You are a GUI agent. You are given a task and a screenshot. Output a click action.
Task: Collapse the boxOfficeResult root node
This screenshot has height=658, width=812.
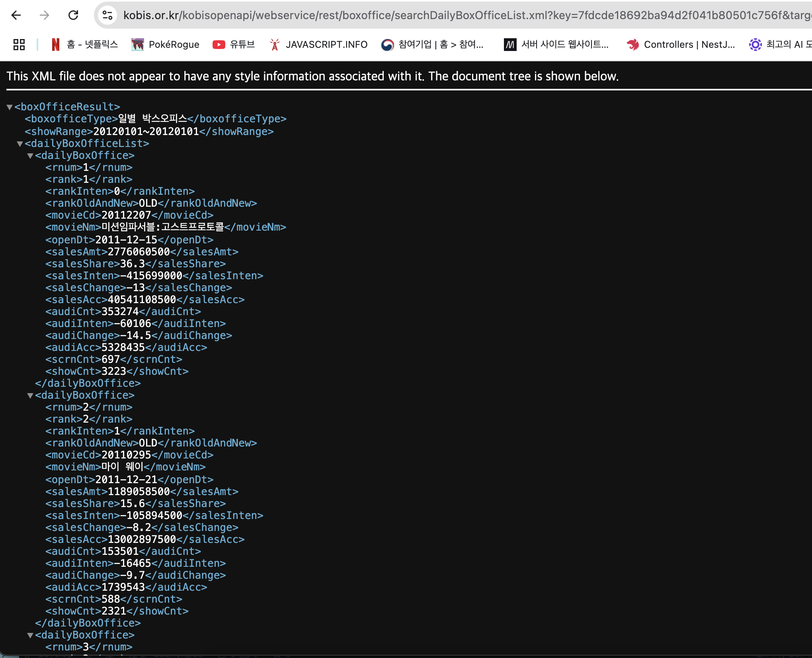10,107
